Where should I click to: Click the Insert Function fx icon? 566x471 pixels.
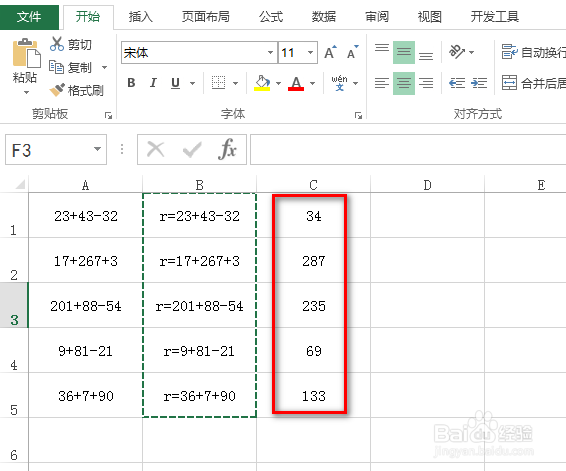(x=227, y=149)
